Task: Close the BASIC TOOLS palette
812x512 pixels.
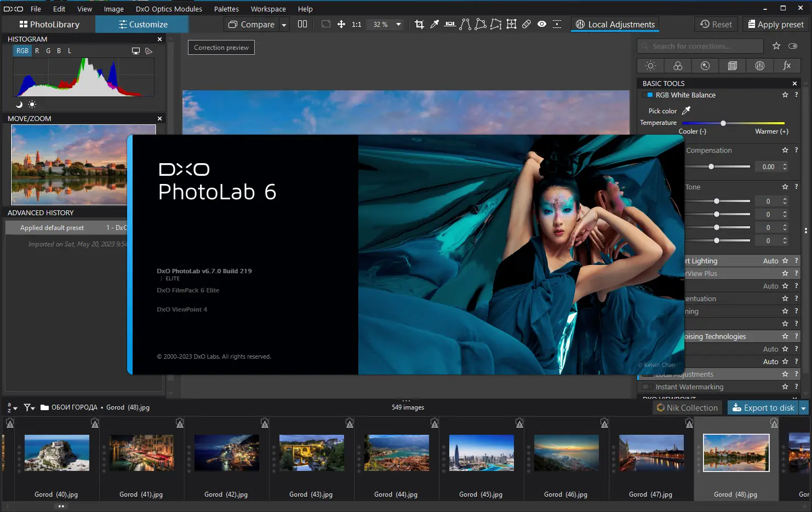Action: click(x=794, y=83)
